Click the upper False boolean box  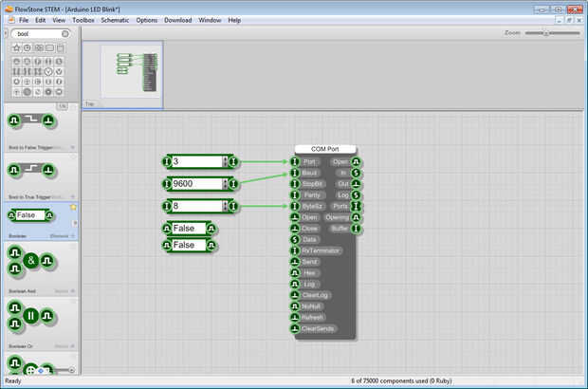[x=189, y=229]
